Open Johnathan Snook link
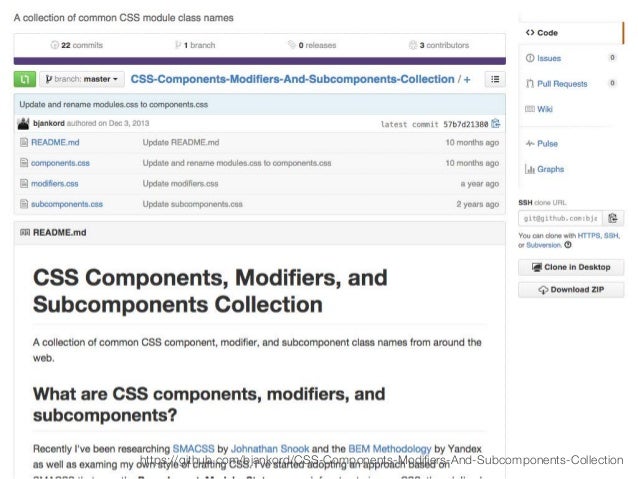Image resolution: width=638 pixels, height=479 pixels. point(270,449)
